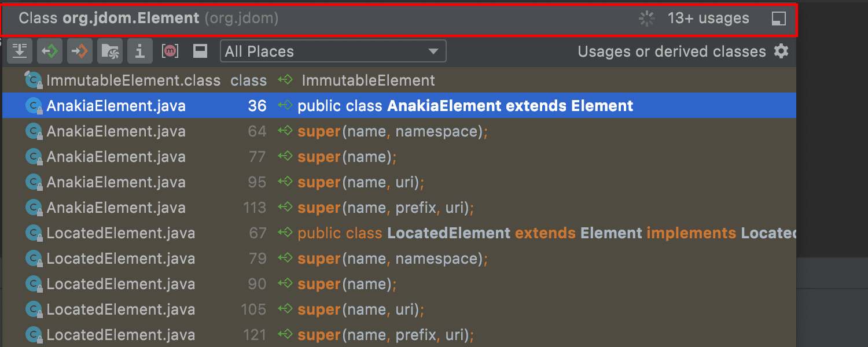
Task: Click the 'i' import statements icon
Action: tap(139, 51)
